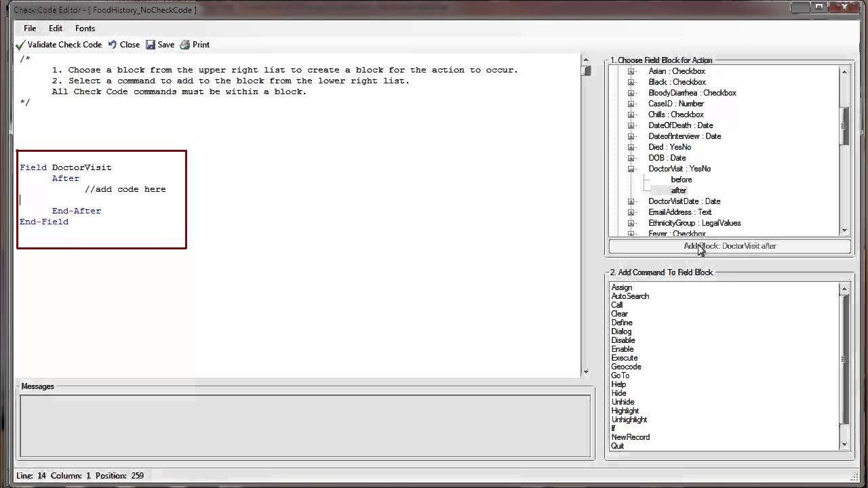868x488 pixels.
Task: Click inside the Messages box
Action: point(305,426)
